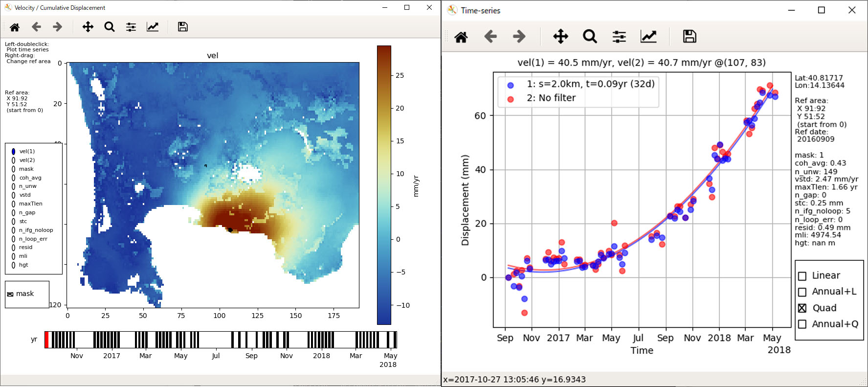Click red marker at time slider start
The image size is (868, 387).
(x=46, y=340)
